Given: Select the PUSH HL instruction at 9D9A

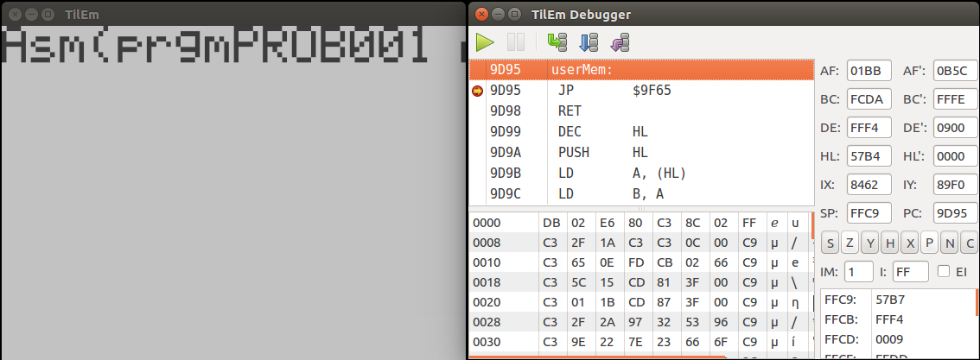Looking at the screenshot, I should pyautogui.click(x=642, y=153).
